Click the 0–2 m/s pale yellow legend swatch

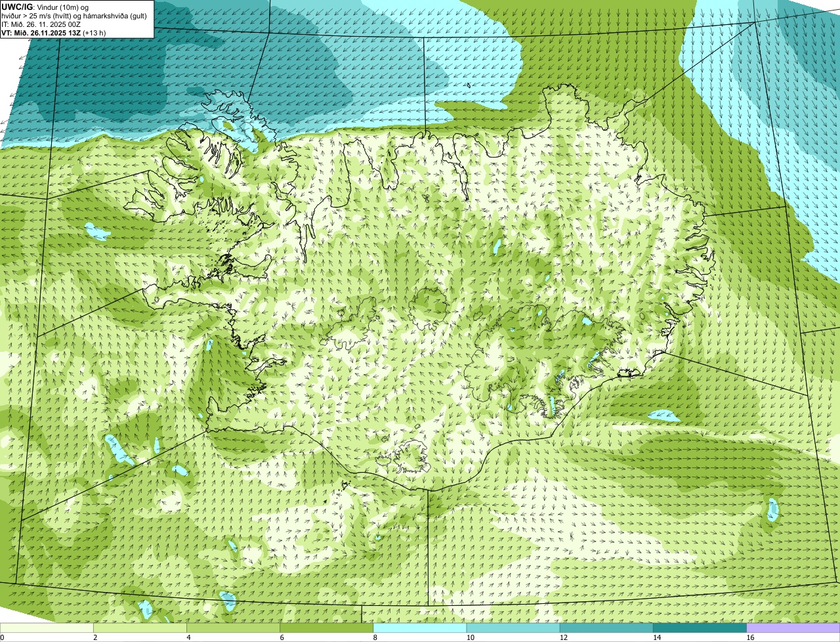coord(47,628)
